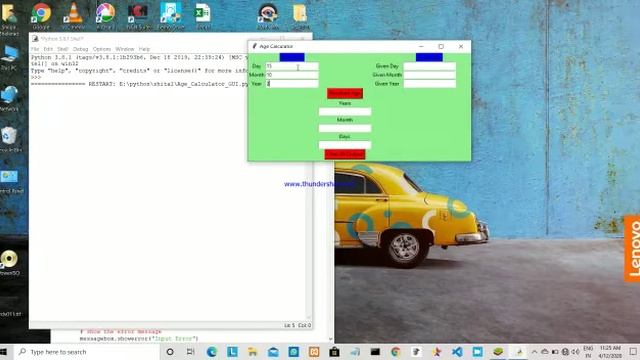Open the orange XAMPP taskbar icon
Viewport: 640px width, 360px height.
click(x=314, y=352)
